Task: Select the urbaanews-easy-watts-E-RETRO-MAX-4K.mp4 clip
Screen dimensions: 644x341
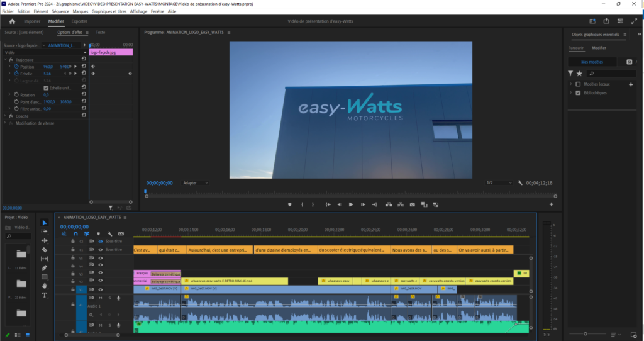Action: [235, 281]
